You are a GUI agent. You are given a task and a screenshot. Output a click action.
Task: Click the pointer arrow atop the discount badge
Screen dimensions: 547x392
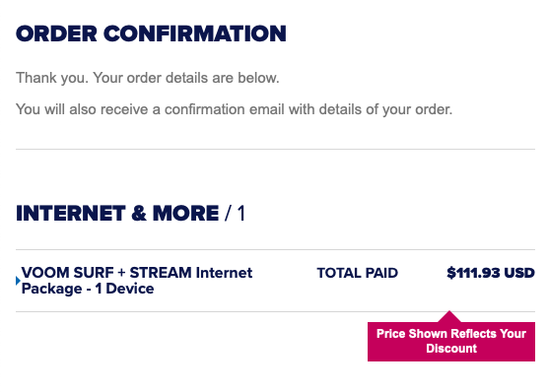(449, 316)
